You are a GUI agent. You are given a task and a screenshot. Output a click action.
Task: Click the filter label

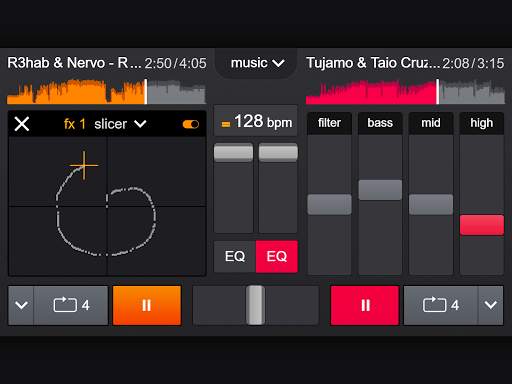(x=329, y=123)
